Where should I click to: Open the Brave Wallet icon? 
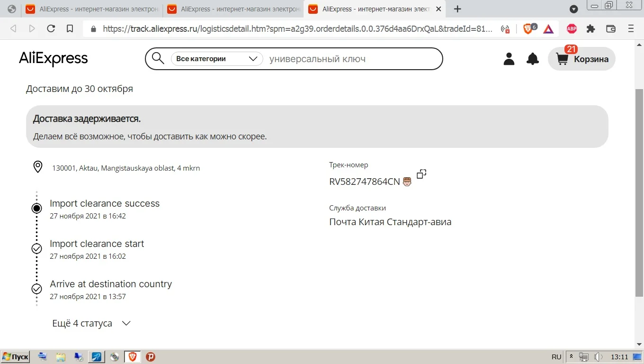[611, 29]
